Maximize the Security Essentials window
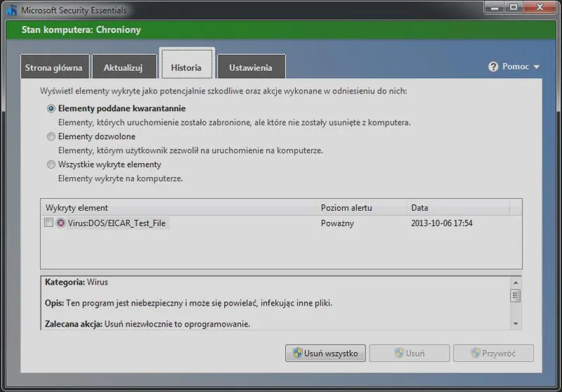The width and height of the screenshot is (562, 392). click(x=514, y=7)
